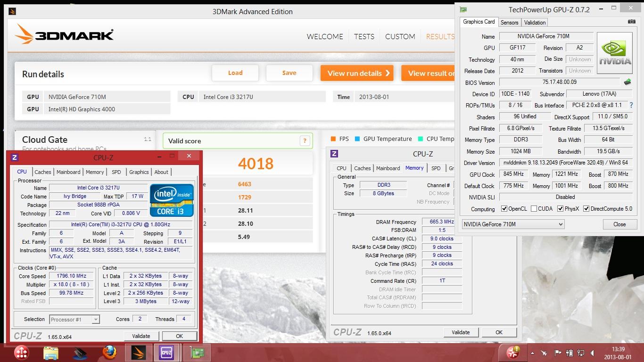
Task: Open red network app on taskbar left
Action: 22,353
